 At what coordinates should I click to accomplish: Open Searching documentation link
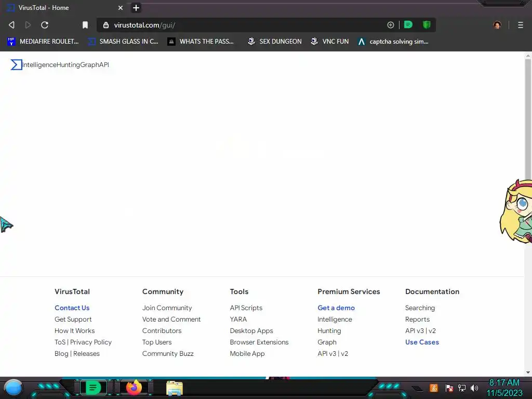420,308
